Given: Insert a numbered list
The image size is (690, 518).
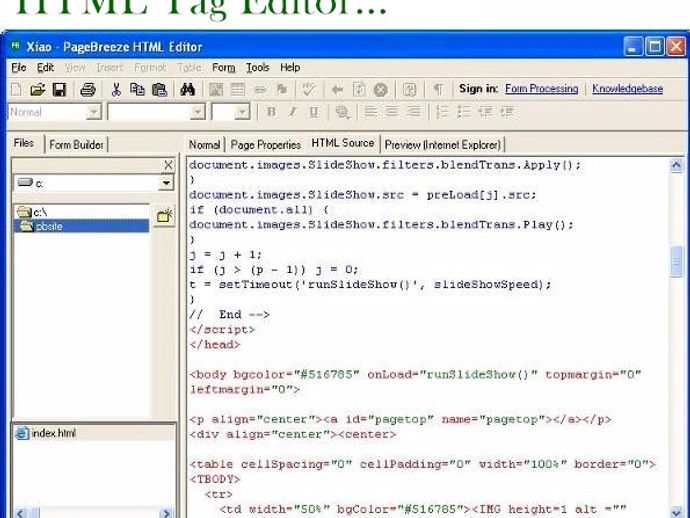Looking at the screenshot, I should pos(442,112).
